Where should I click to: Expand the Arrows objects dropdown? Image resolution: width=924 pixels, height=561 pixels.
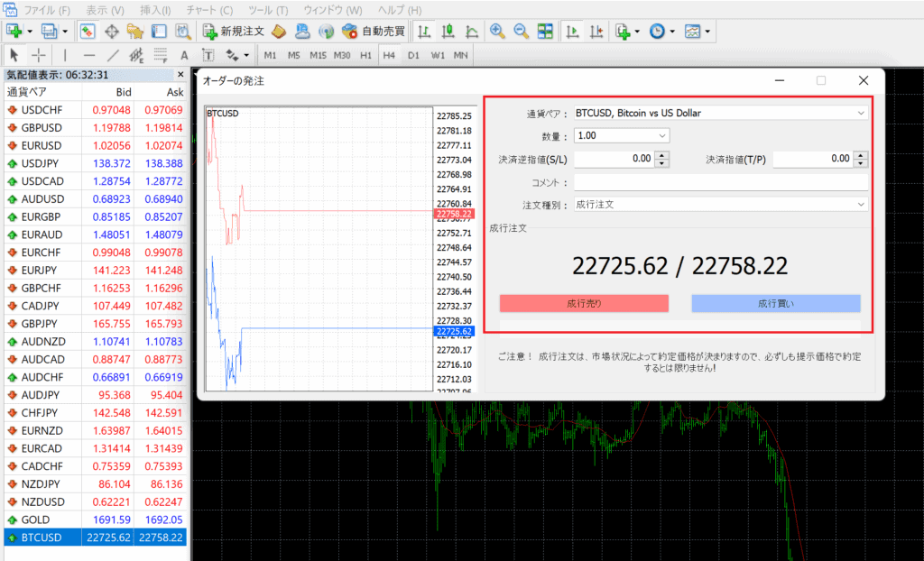coord(246,56)
